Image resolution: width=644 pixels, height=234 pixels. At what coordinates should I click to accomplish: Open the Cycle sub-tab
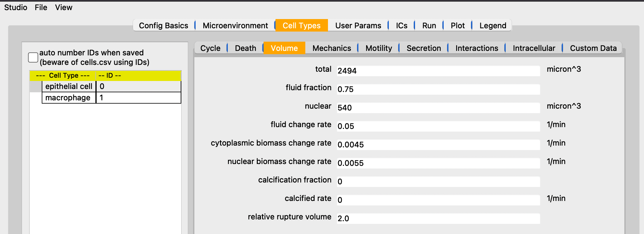click(210, 48)
